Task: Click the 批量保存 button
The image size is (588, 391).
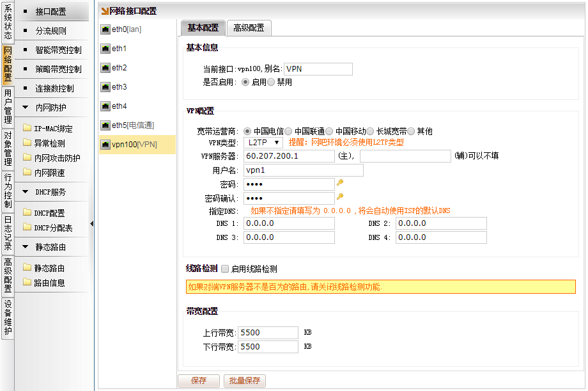Action: [245, 381]
